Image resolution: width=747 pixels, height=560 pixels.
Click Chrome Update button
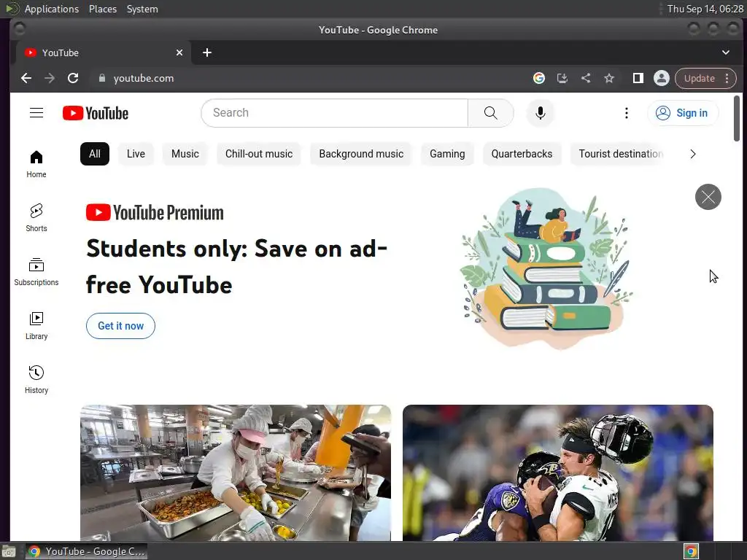click(x=700, y=78)
